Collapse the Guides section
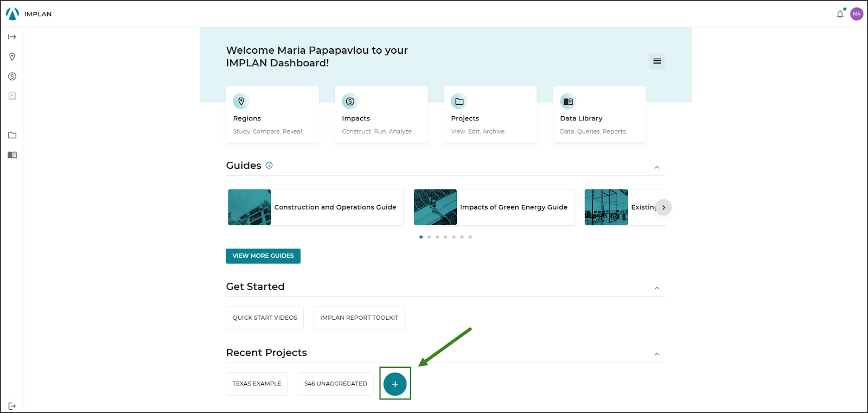The width and height of the screenshot is (868, 413). pyautogui.click(x=657, y=167)
